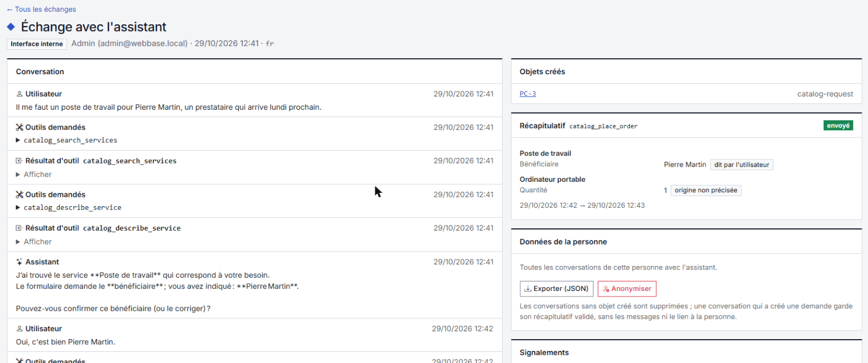Click the "Signalements" panel heading
Viewport: 868px width, 363px height.
click(544, 352)
